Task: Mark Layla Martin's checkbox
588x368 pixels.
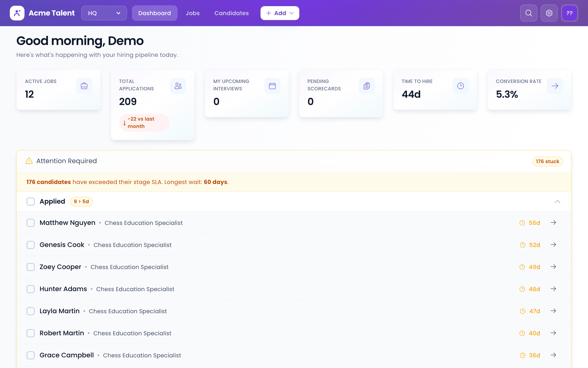Action: point(31,311)
